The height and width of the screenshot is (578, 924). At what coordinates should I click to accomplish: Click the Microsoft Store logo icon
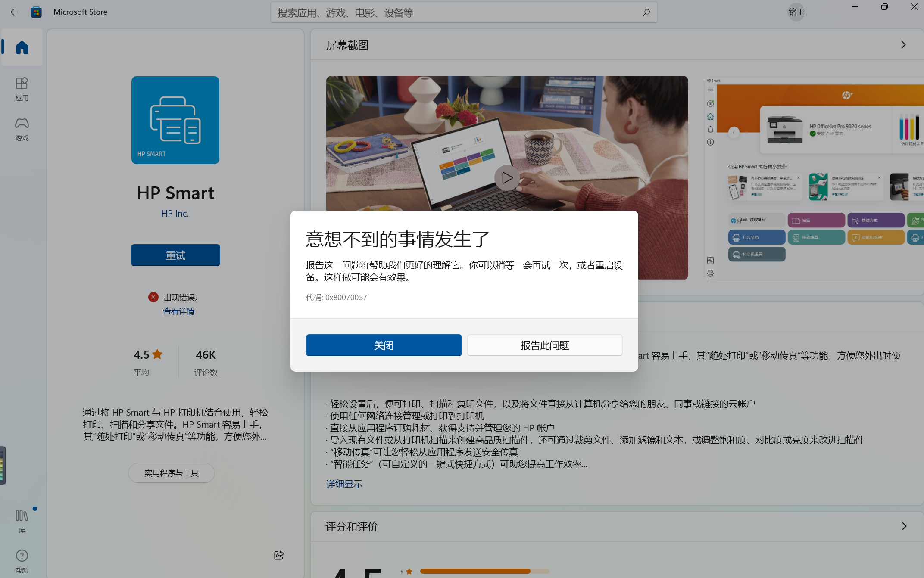[36, 12]
